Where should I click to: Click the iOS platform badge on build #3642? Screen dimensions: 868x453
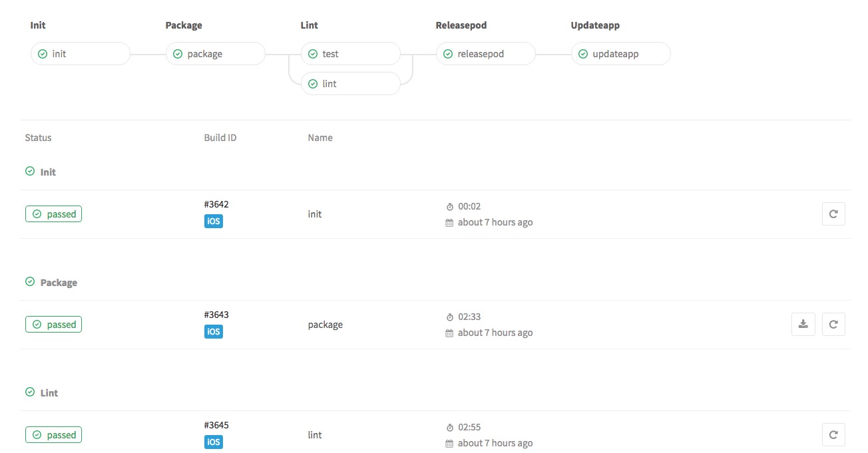click(213, 221)
